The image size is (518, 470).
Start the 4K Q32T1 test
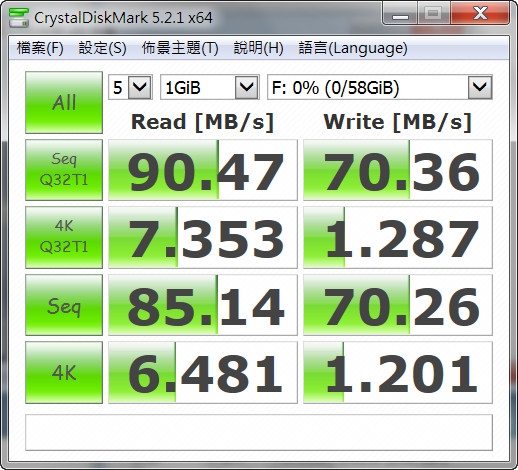click(x=64, y=237)
